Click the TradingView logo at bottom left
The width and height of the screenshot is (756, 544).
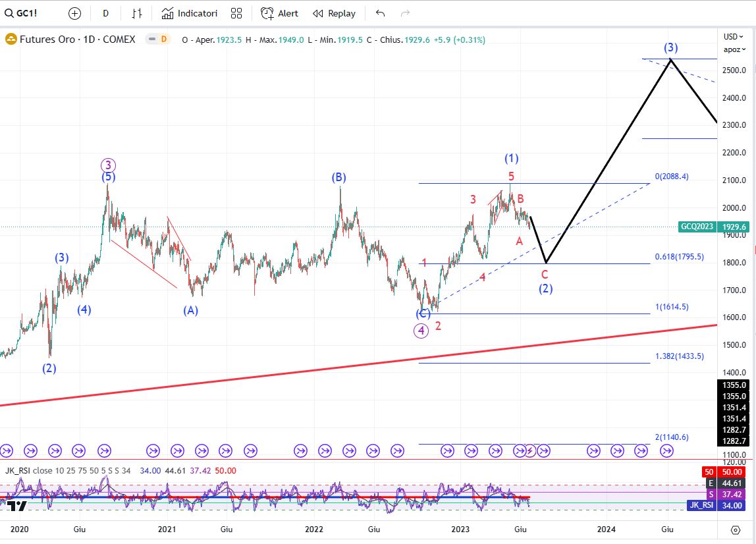(17, 506)
